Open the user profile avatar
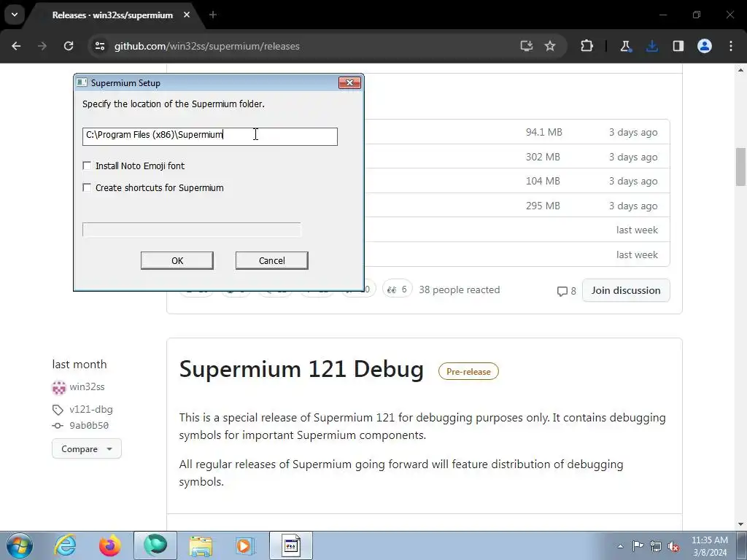This screenshot has width=747, height=560. [705, 46]
